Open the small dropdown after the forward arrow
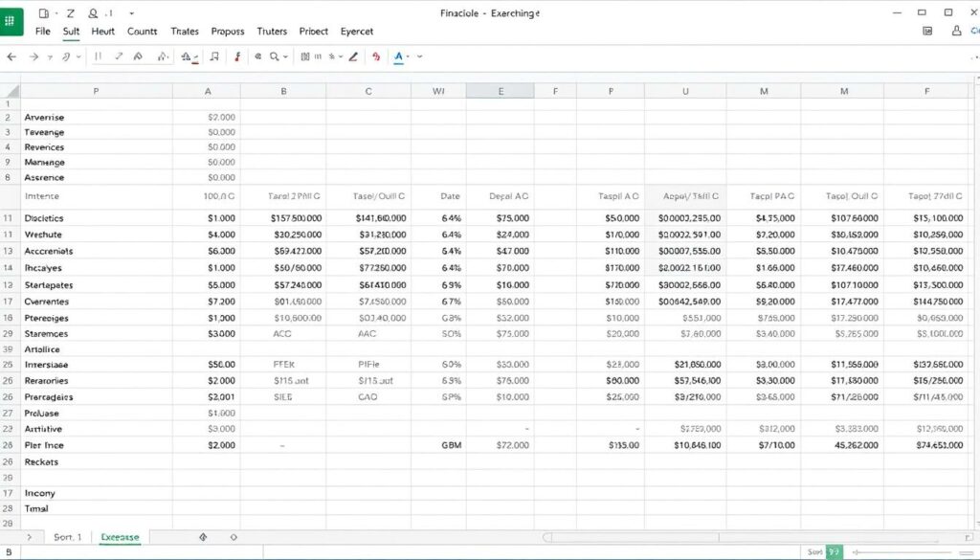 (50, 56)
